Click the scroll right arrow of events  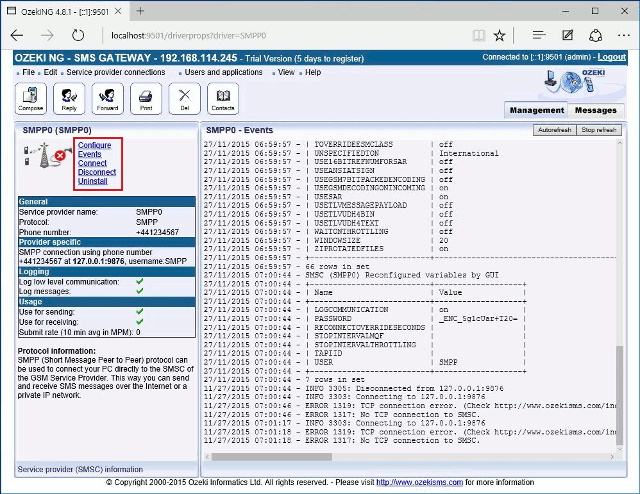click(x=612, y=457)
